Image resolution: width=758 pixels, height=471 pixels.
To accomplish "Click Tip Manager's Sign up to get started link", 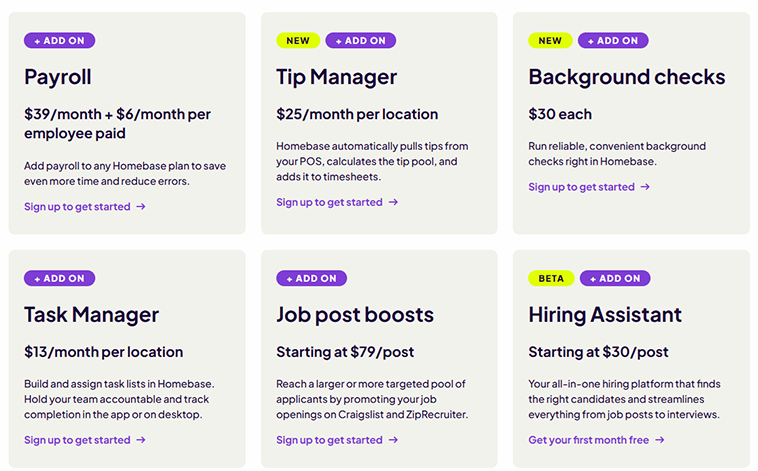I will (329, 202).
